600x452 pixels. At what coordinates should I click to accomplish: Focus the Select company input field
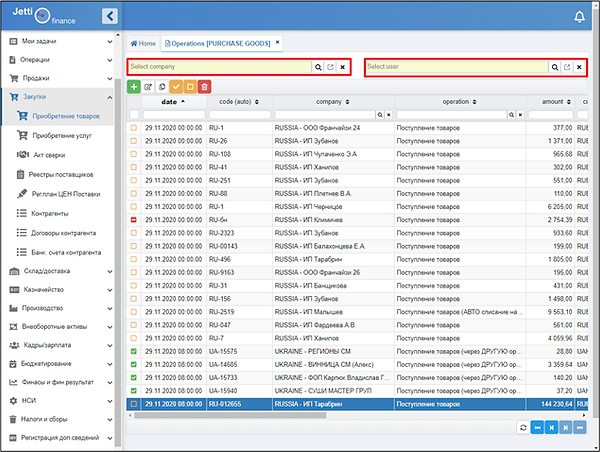click(x=220, y=67)
